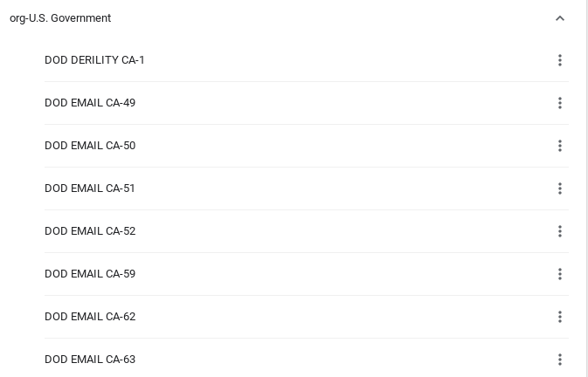Select the DOD EMAIL CA-49 certificate
Image resolution: width=588 pixels, height=377 pixels.
[90, 103]
